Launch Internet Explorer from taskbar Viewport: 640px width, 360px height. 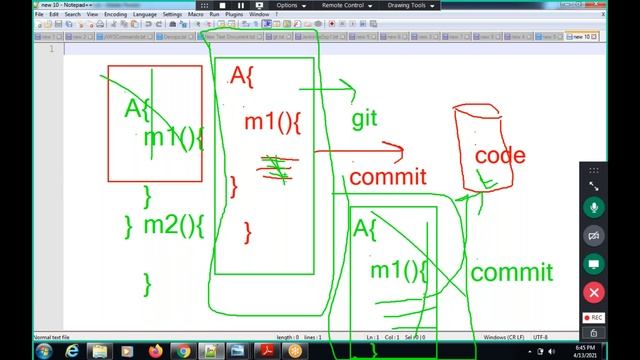[x=72, y=351]
